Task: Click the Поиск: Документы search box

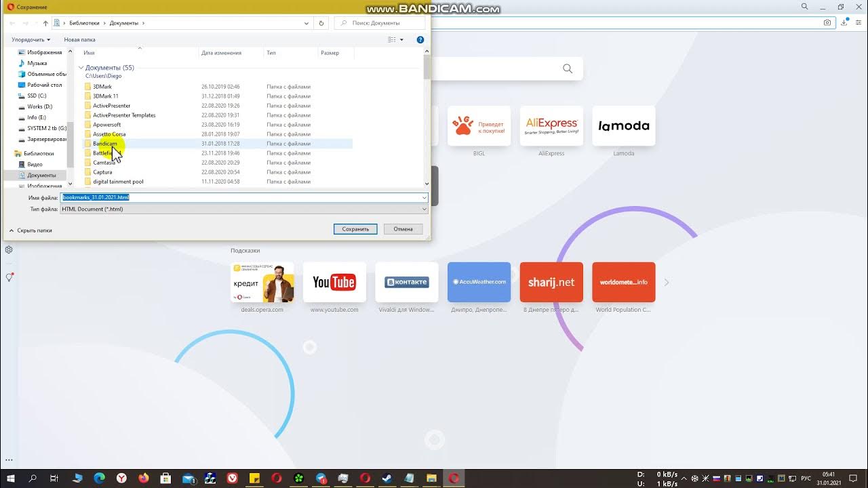Action: tap(379, 23)
